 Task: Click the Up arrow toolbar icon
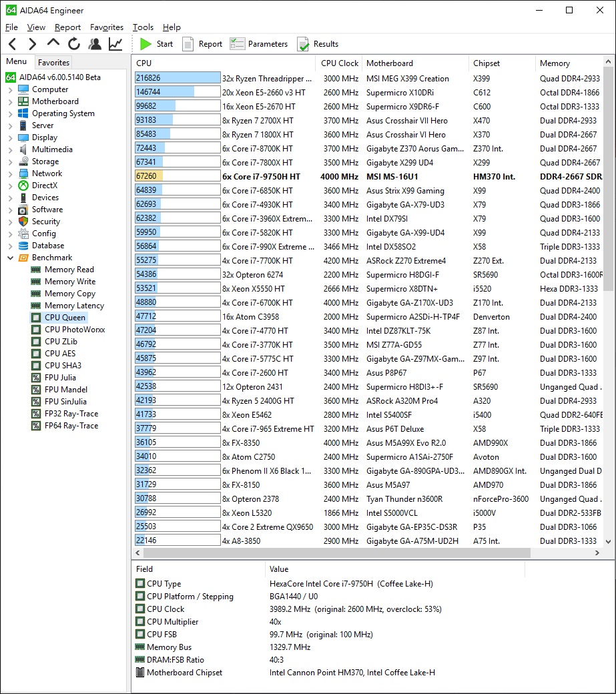point(53,43)
